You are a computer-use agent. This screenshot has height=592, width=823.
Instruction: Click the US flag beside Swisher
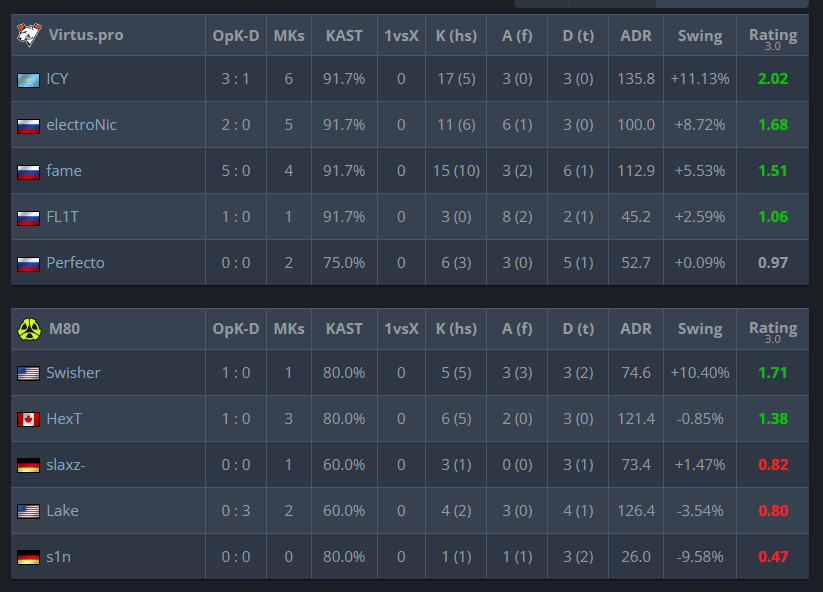click(28, 373)
